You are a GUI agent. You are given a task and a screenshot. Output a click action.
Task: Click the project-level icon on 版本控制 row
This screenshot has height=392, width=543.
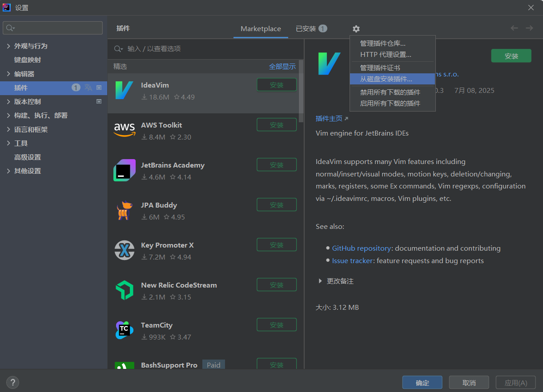pos(99,101)
